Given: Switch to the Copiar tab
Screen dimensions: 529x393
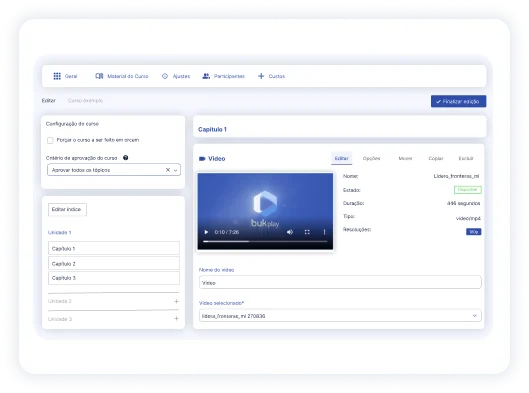Looking at the screenshot, I should [x=436, y=158].
